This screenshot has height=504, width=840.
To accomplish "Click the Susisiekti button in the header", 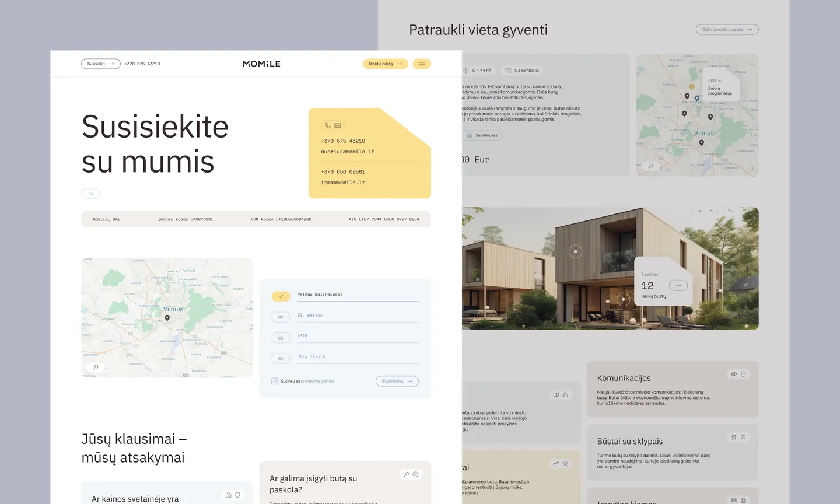I will coord(101,64).
